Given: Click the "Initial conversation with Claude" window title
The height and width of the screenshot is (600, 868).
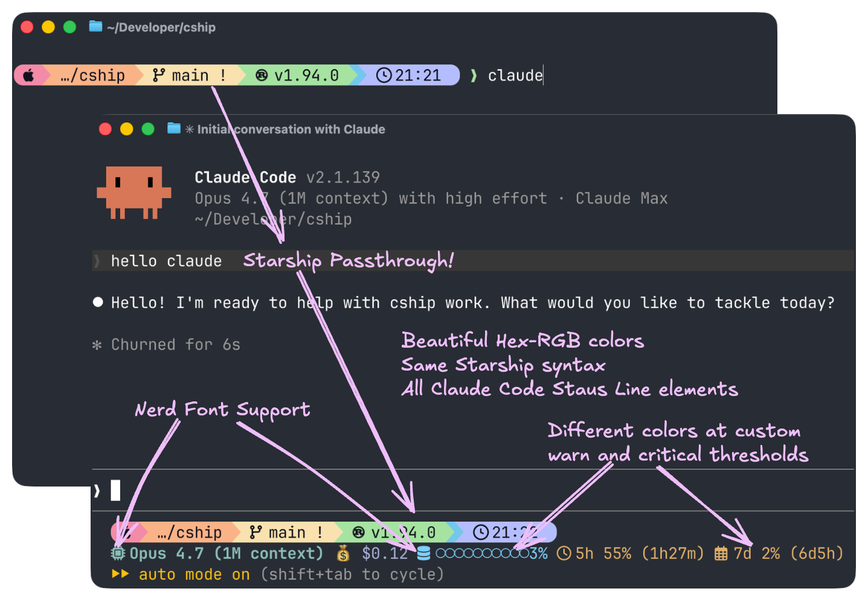Looking at the screenshot, I should (x=291, y=129).
